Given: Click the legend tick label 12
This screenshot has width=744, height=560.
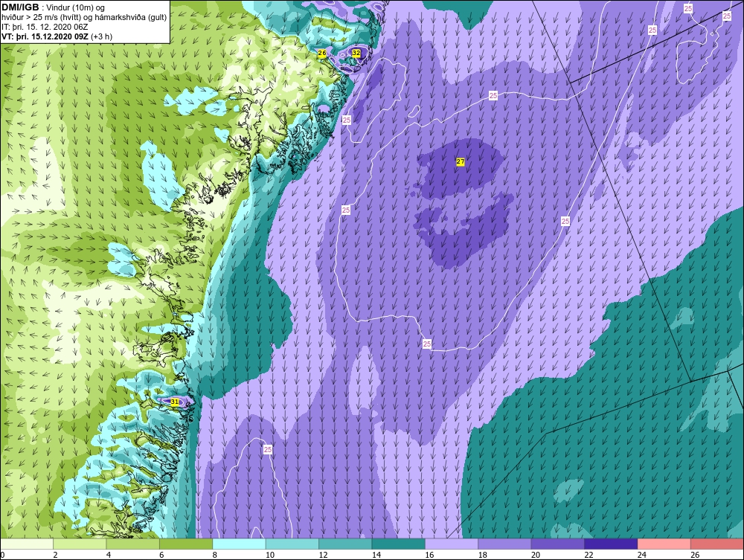Looking at the screenshot, I should (323, 555).
